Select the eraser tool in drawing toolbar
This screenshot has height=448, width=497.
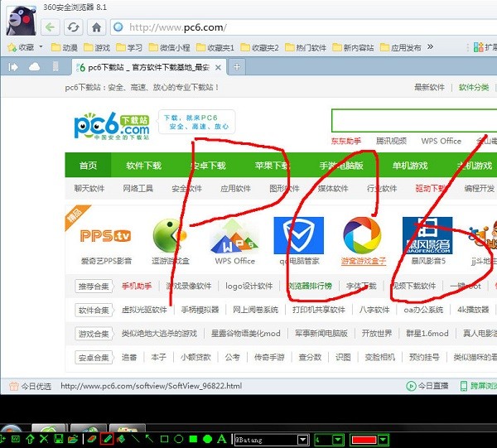pos(92,439)
